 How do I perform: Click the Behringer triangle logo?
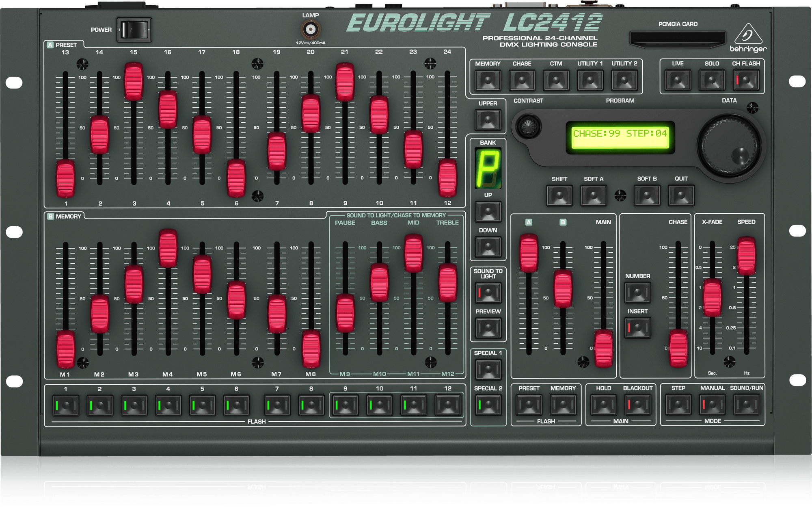(748, 35)
